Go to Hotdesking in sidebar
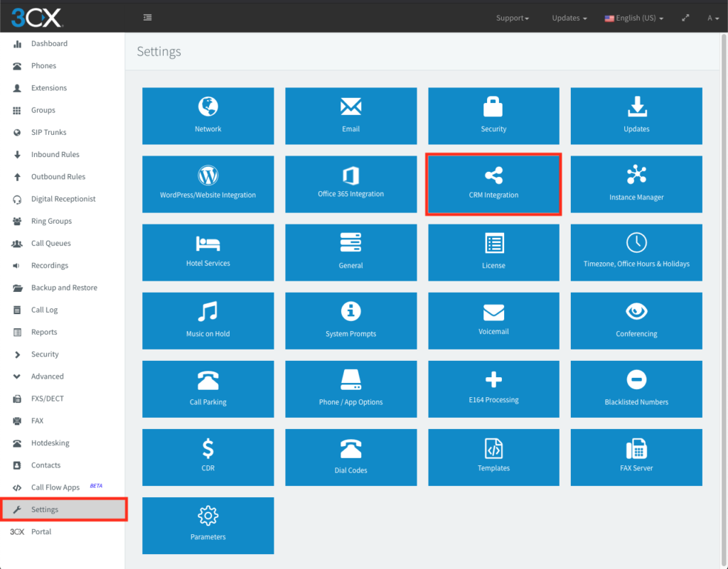 pyautogui.click(x=63, y=443)
